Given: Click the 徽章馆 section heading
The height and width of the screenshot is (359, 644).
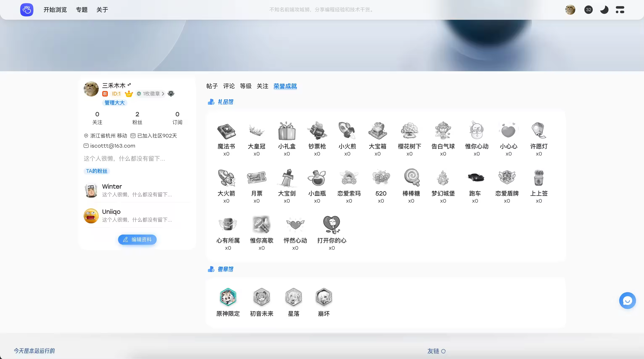Looking at the screenshot, I should [226, 269].
